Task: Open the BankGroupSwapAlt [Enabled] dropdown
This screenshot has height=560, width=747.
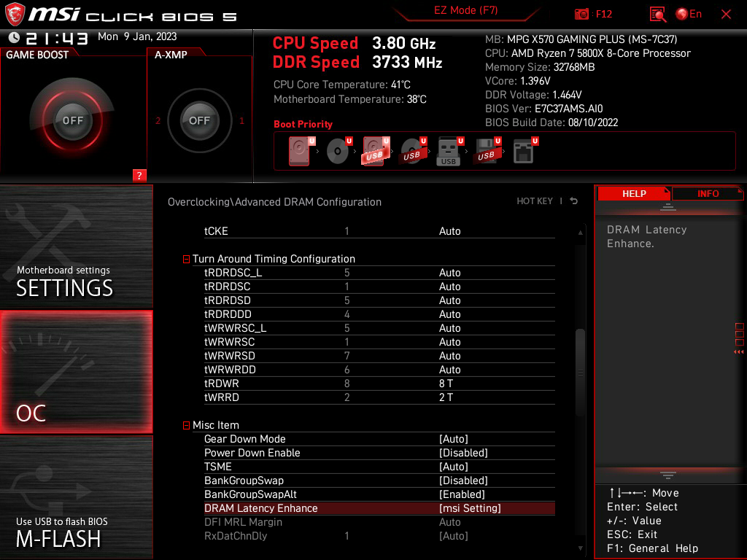Action: point(462,494)
